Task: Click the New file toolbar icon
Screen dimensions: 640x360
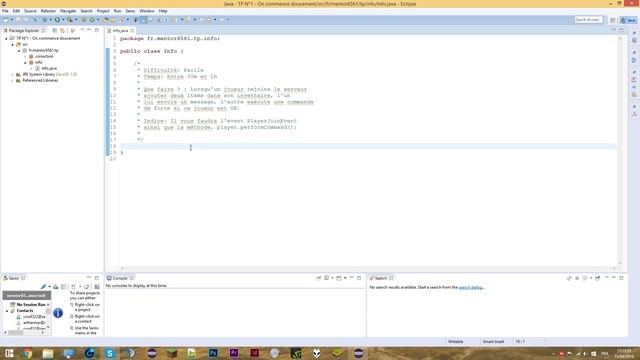Action: pos(6,20)
